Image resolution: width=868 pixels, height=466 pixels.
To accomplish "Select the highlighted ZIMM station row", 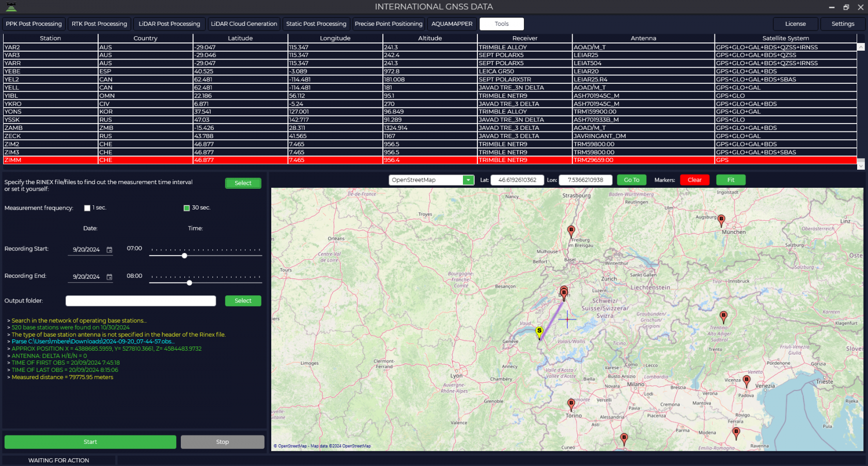I will pos(430,160).
